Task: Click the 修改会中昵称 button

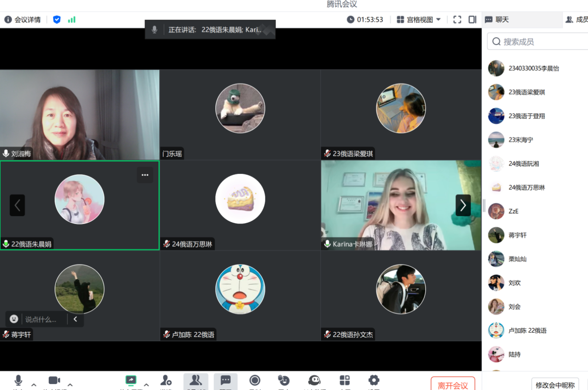Action: coord(555,385)
